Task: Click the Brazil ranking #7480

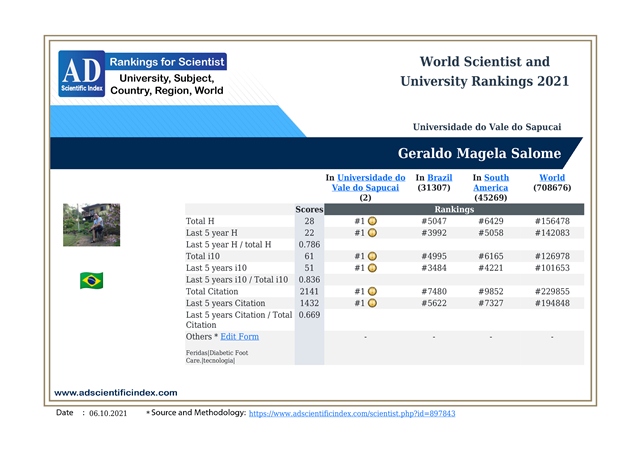Action: 434,291
